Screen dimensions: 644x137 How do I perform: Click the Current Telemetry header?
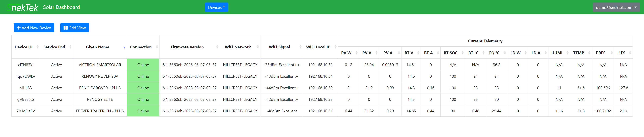(485, 41)
